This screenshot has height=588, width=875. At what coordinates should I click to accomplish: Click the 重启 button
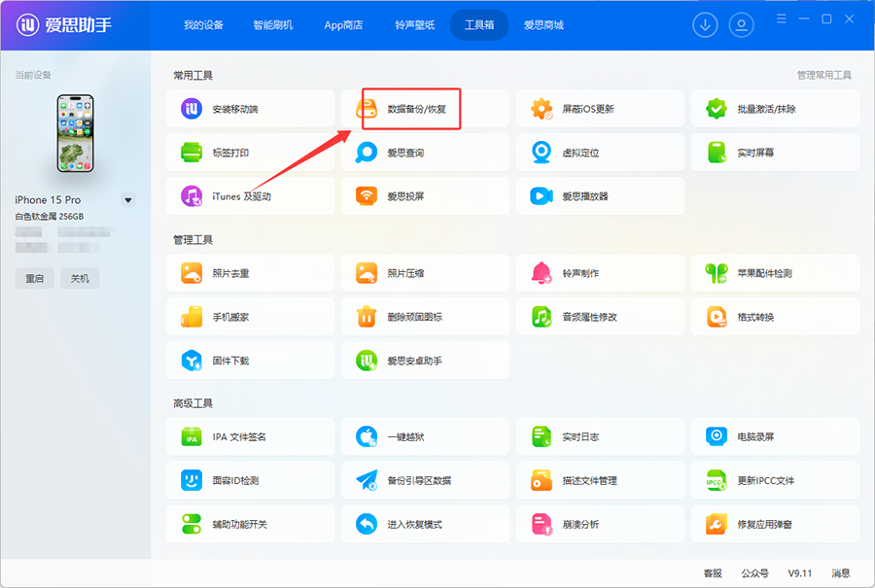coord(35,278)
